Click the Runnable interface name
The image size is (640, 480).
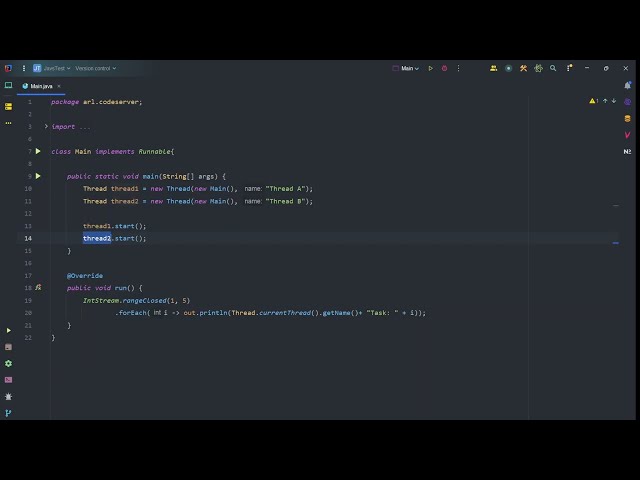(154, 151)
